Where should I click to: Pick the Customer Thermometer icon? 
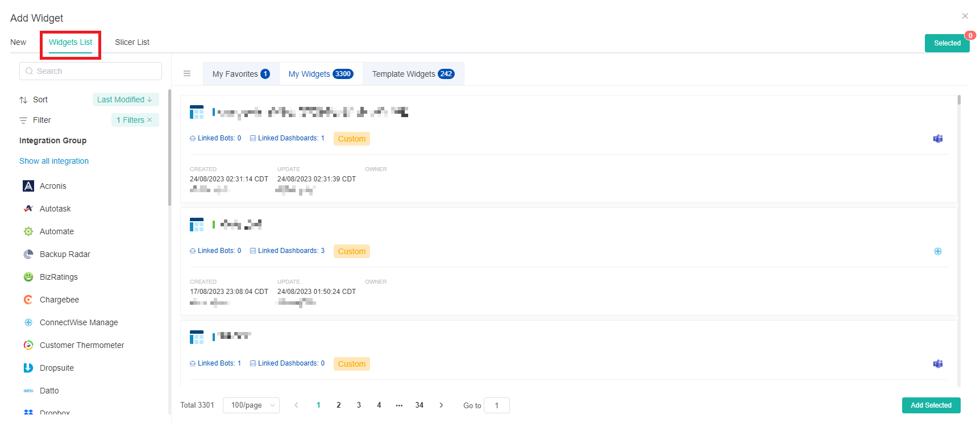28,345
